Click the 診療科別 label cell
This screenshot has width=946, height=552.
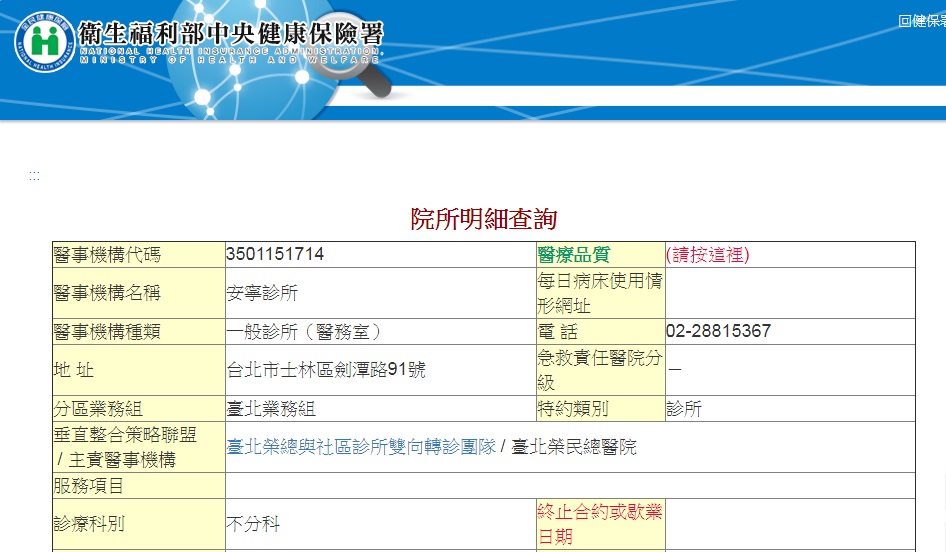tap(139, 524)
